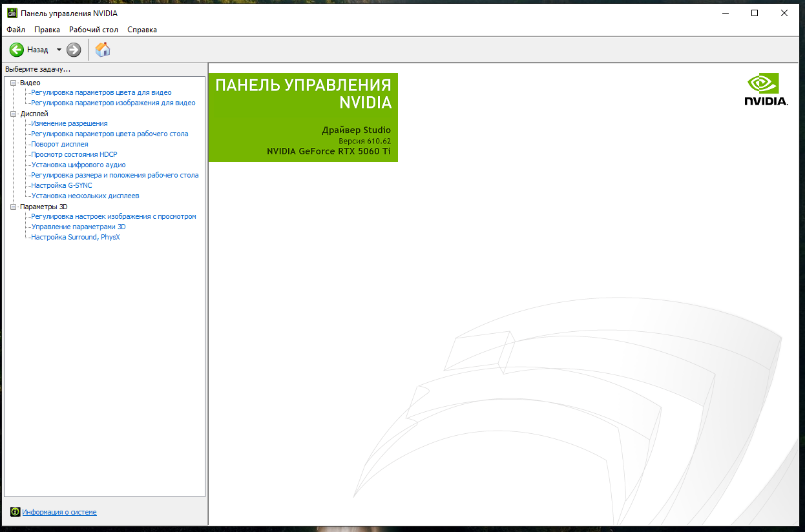Open Регулировка размера и положения рабочего стола

coord(115,175)
